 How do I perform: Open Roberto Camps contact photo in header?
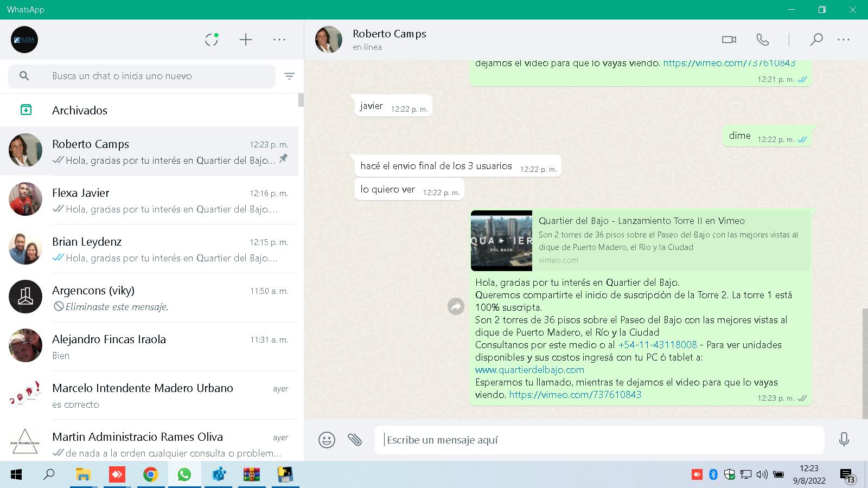pos(329,40)
